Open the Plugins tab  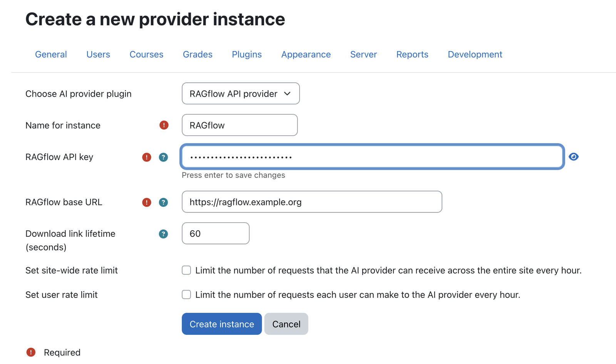247,54
